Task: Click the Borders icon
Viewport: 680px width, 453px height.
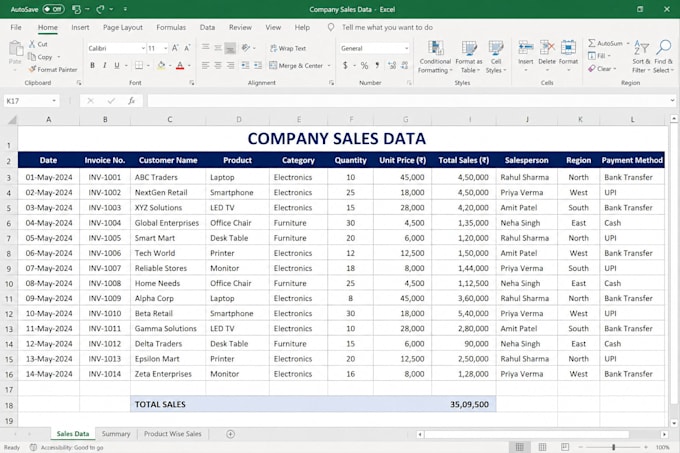Action: (139, 65)
